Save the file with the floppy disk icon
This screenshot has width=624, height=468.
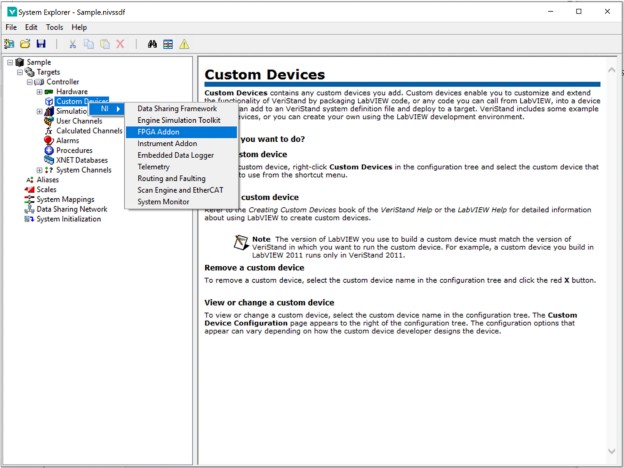pyautogui.click(x=41, y=44)
